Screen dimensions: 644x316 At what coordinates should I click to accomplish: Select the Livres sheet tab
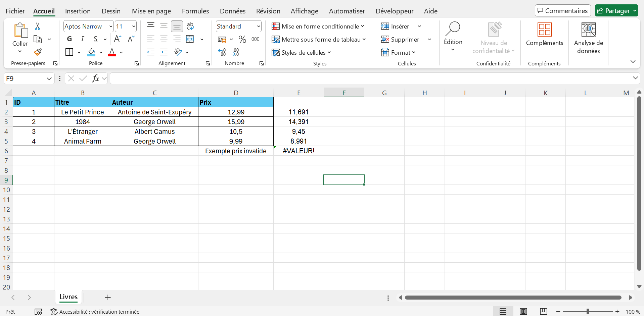pos(68,297)
